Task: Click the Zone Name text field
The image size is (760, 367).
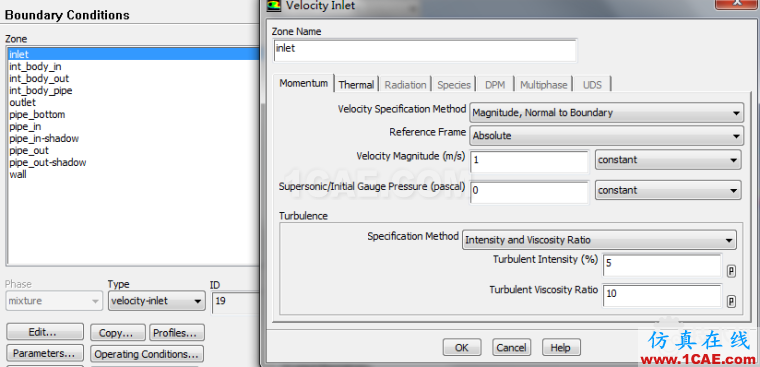Action: coord(425,50)
